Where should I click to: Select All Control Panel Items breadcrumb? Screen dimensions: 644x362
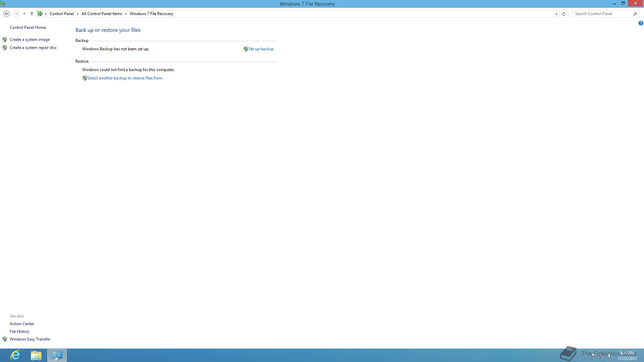[102, 14]
